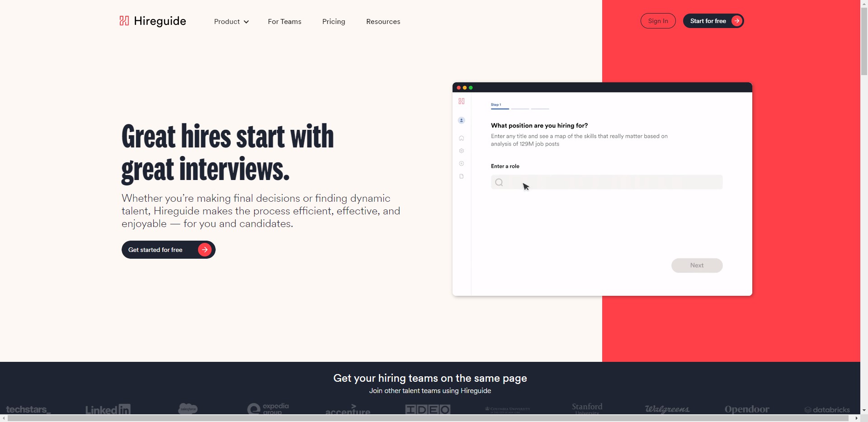The height and width of the screenshot is (422, 868).
Task: Click the Sign In button
Action: [658, 21]
